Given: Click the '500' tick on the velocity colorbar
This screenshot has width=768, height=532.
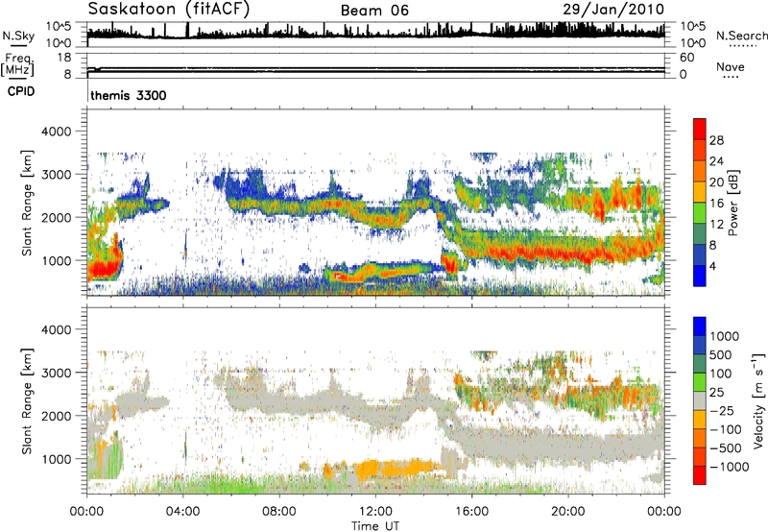Looking at the screenshot, I should tap(721, 355).
